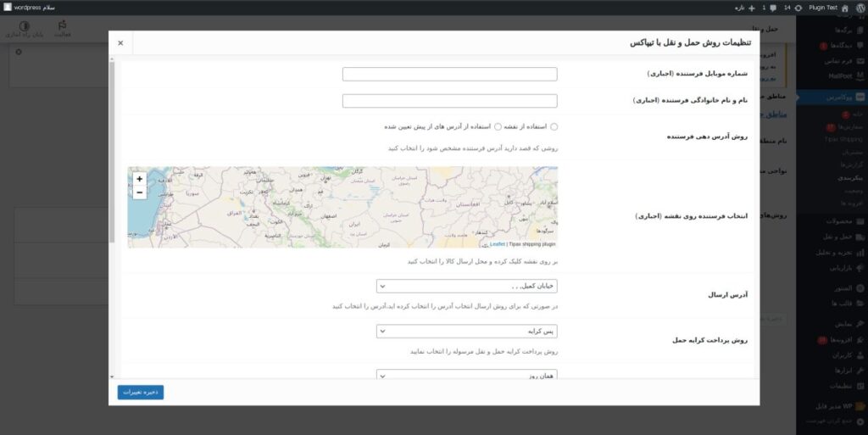Click the map to pick sender location
This screenshot has width=868, height=435.
click(x=342, y=207)
